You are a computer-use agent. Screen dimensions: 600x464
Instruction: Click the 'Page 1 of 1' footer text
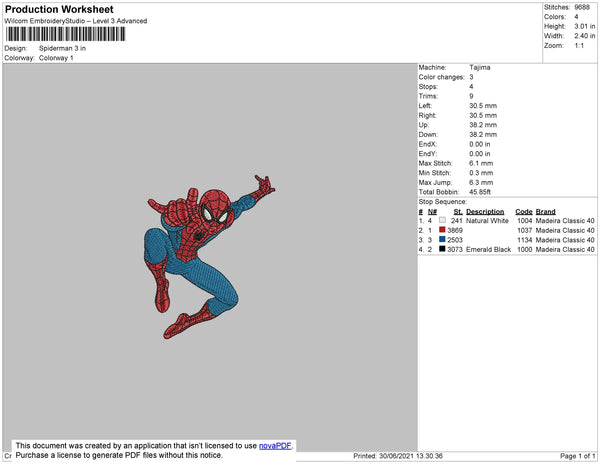[x=577, y=456]
